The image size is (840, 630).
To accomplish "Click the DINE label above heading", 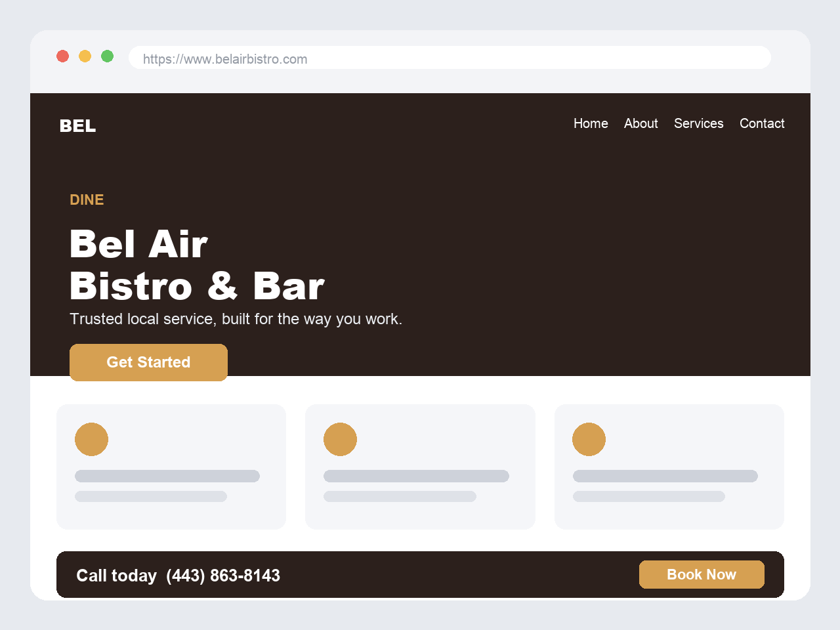I will point(87,199).
